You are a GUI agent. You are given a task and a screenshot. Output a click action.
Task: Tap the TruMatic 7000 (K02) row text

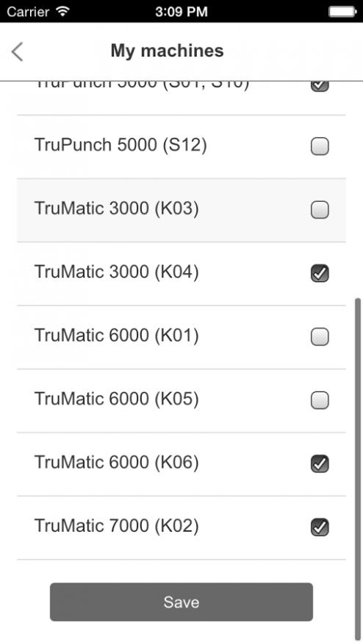116,526
